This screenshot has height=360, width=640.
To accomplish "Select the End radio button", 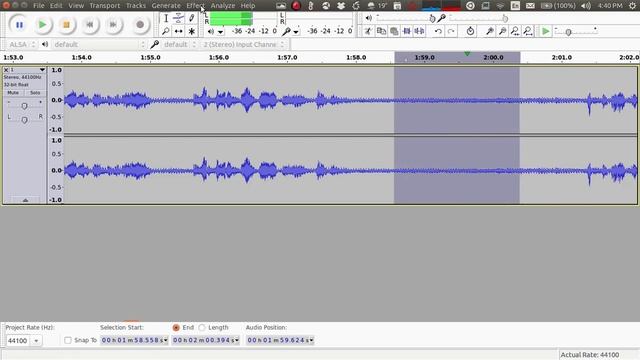I will pos(176,327).
